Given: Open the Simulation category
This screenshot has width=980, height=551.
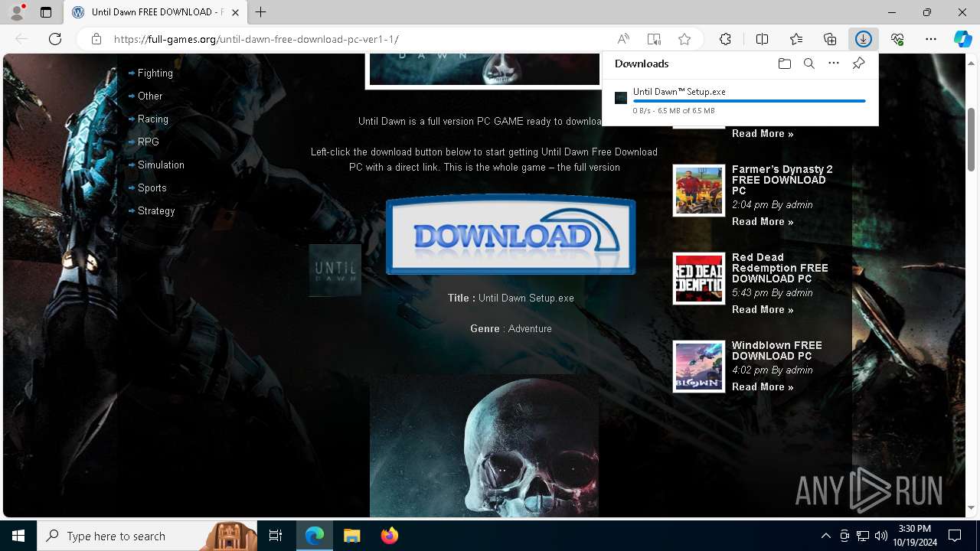Looking at the screenshot, I should click(x=161, y=165).
